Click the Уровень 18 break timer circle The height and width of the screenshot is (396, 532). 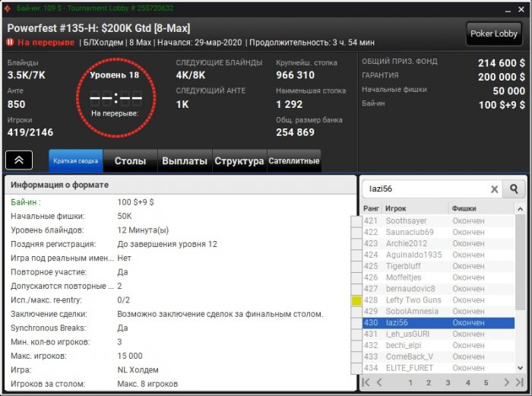[x=116, y=98]
